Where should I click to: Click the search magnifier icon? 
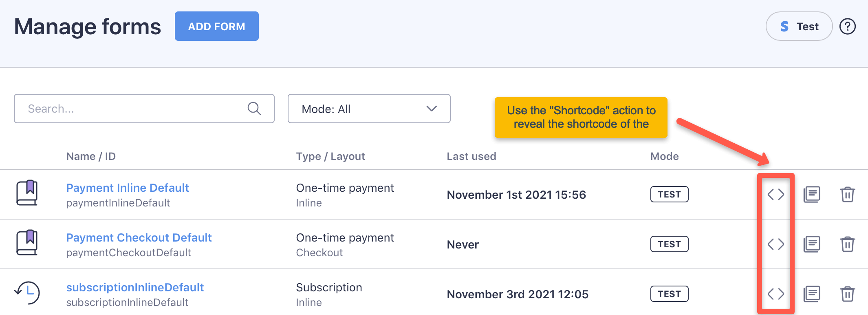point(254,109)
